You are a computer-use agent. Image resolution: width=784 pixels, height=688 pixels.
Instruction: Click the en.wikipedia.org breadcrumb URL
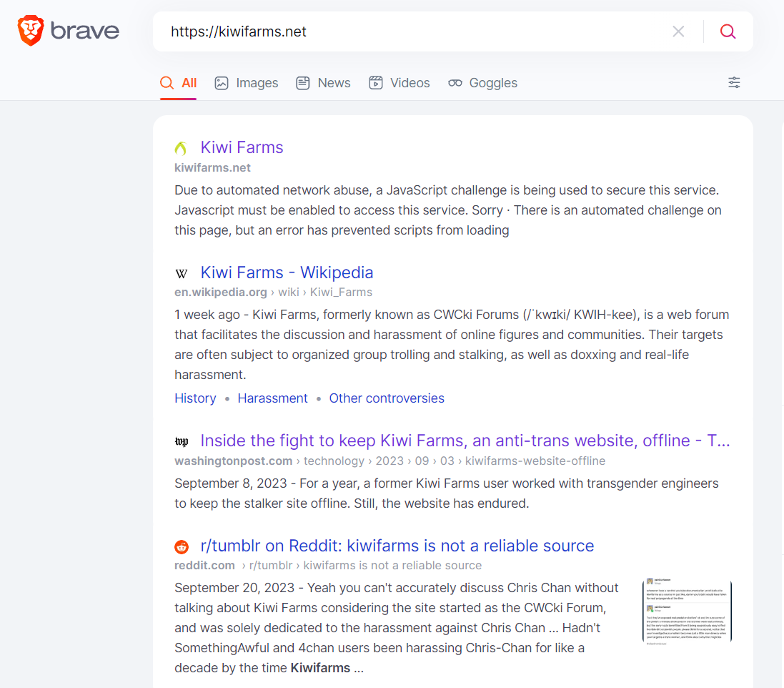[x=273, y=293]
